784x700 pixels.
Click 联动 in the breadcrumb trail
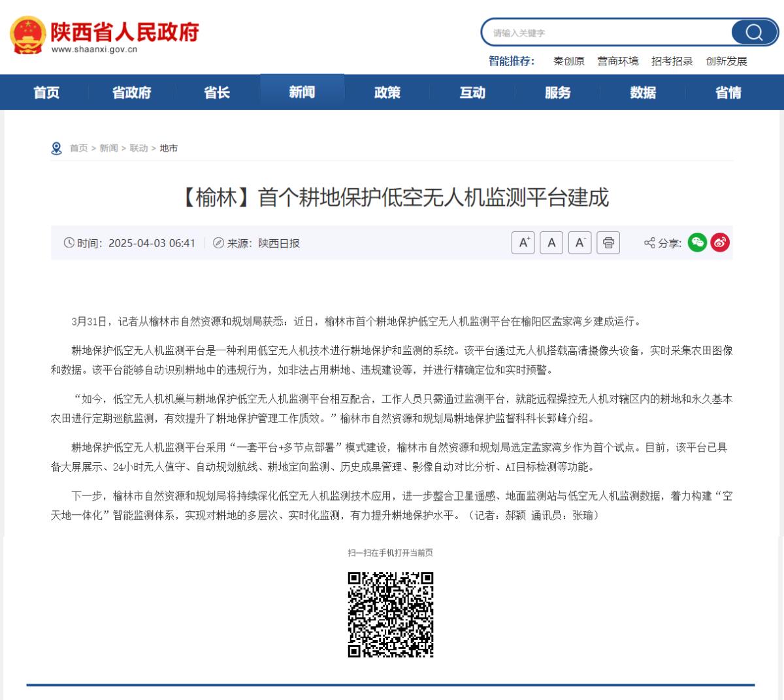point(138,148)
